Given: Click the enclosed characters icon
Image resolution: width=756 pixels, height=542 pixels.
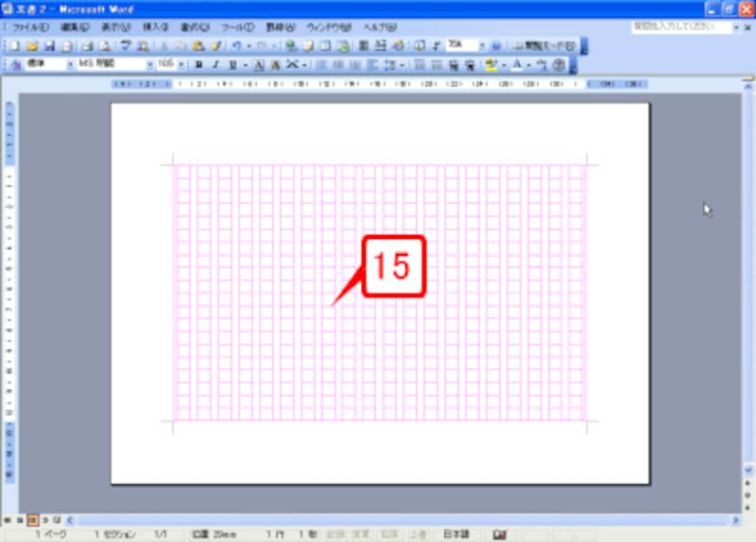Looking at the screenshot, I should click(x=558, y=65).
